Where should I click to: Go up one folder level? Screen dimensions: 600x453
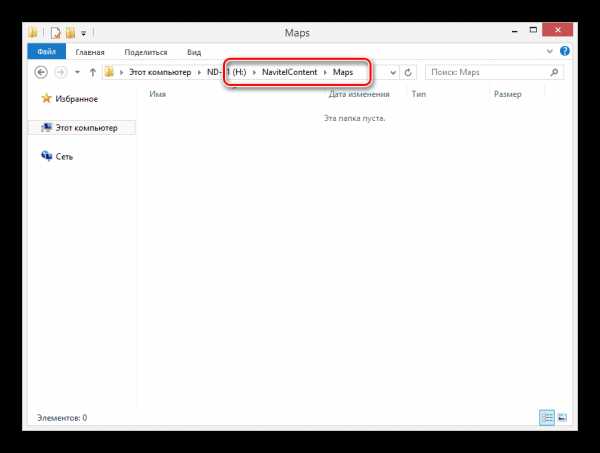[x=92, y=73]
